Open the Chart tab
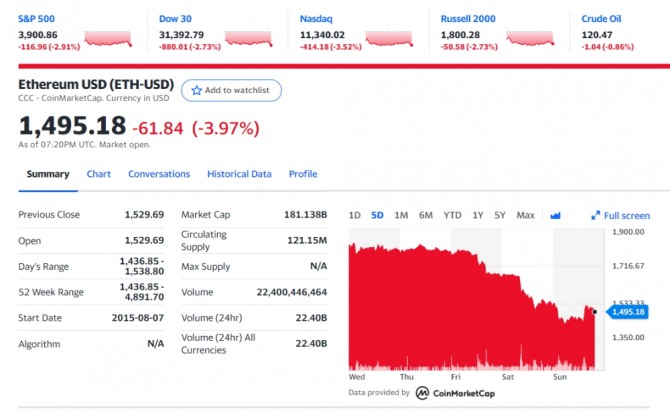Image resolution: width=670 pixels, height=413 pixels. pyautogui.click(x=98, y=174)
